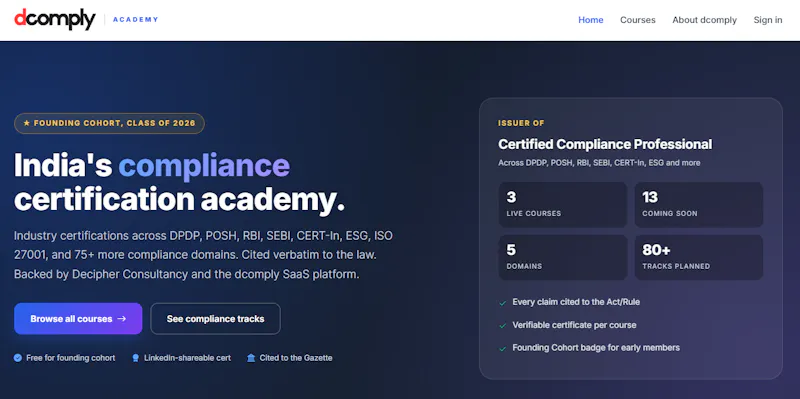The height and width of the screenshot is (399, 800).
Task: Click the 80+ Tracks Planned stat card
Action: point(698,257)
